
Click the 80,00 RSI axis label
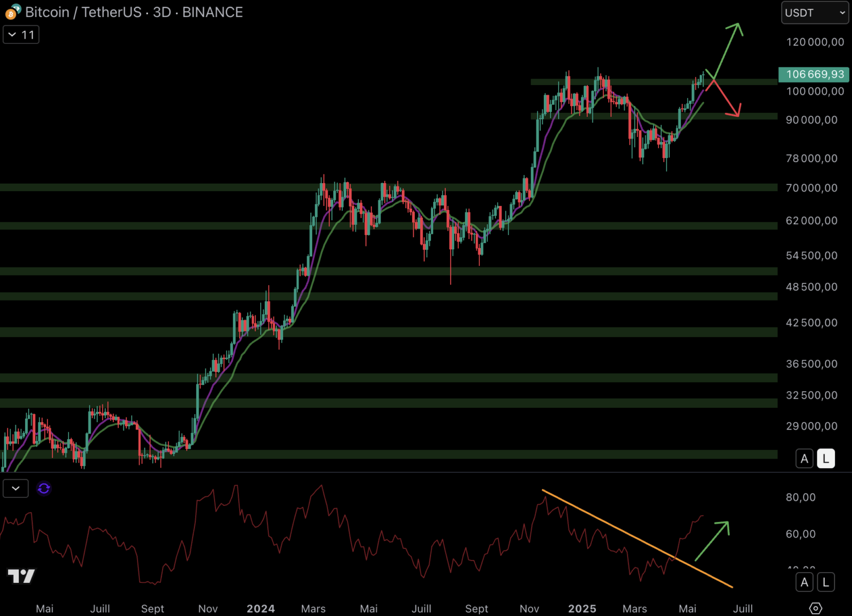pos(801,497)
